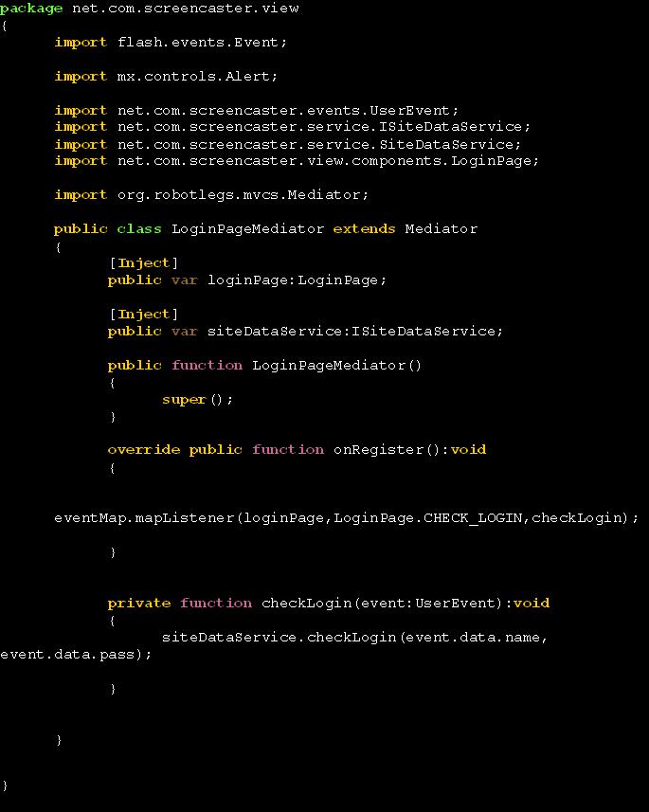Select 'public var loginPage:LoginPage;' line
The image size is (649, 812).
(247, 280)
